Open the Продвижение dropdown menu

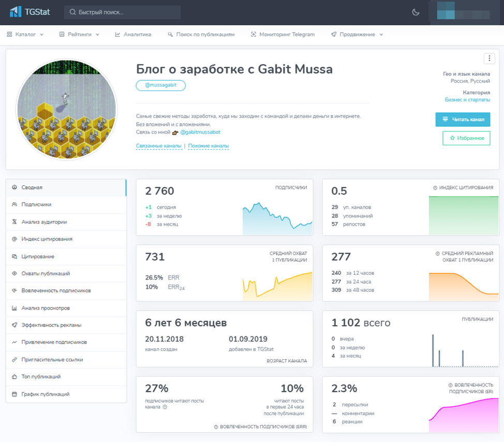357,34
